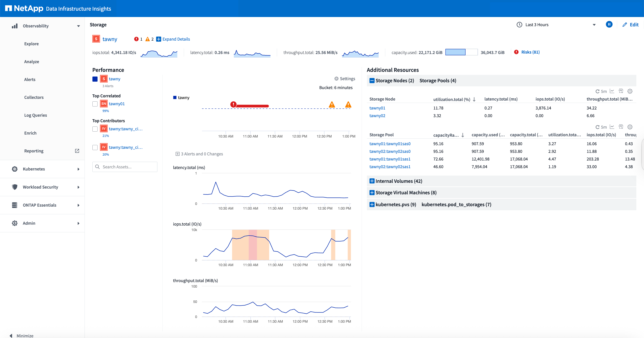Check the first Top Contributors checkbox
This screenshot has height=338, width=644.
[x=95, y=129]
